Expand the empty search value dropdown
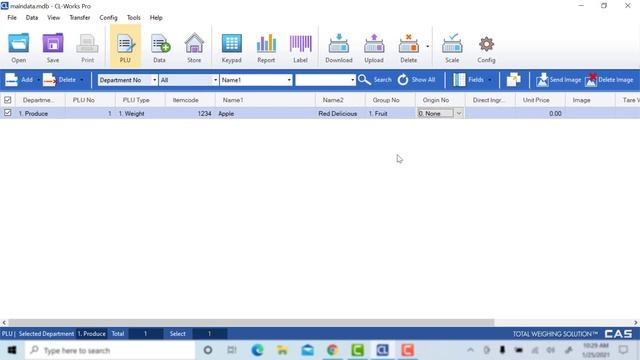Screen dimensions: 640x360 click(x=353, y=80)
